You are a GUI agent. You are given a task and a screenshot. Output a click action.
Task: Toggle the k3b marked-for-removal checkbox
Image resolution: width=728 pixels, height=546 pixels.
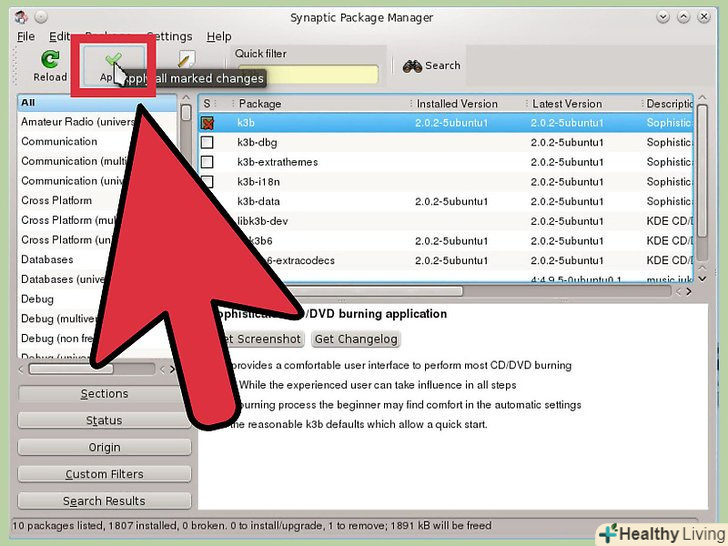click(207, 123)
